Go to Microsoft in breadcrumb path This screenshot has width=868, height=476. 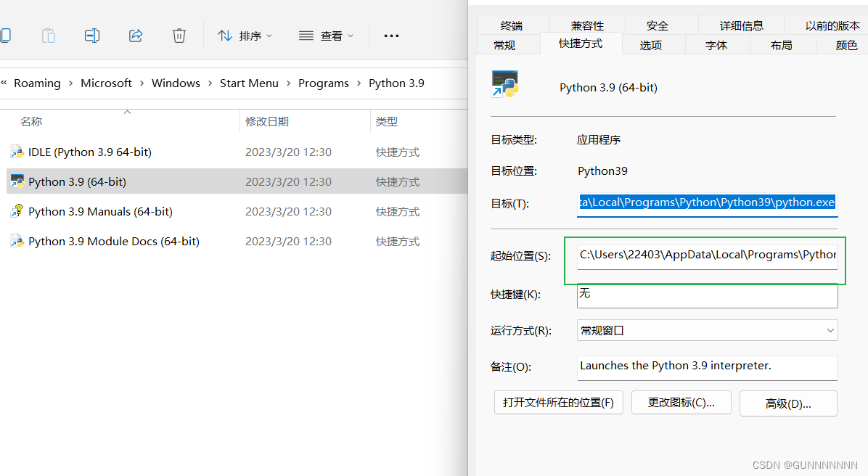106,83
